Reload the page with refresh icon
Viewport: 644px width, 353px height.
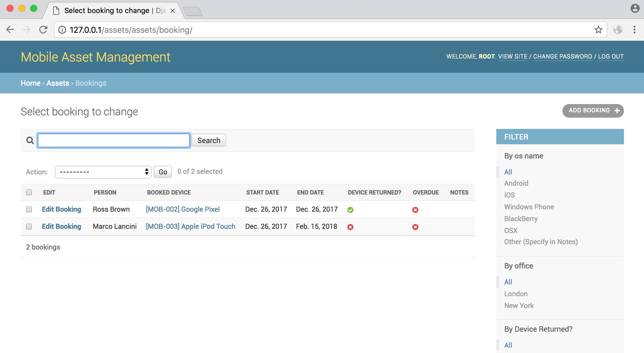43,30
